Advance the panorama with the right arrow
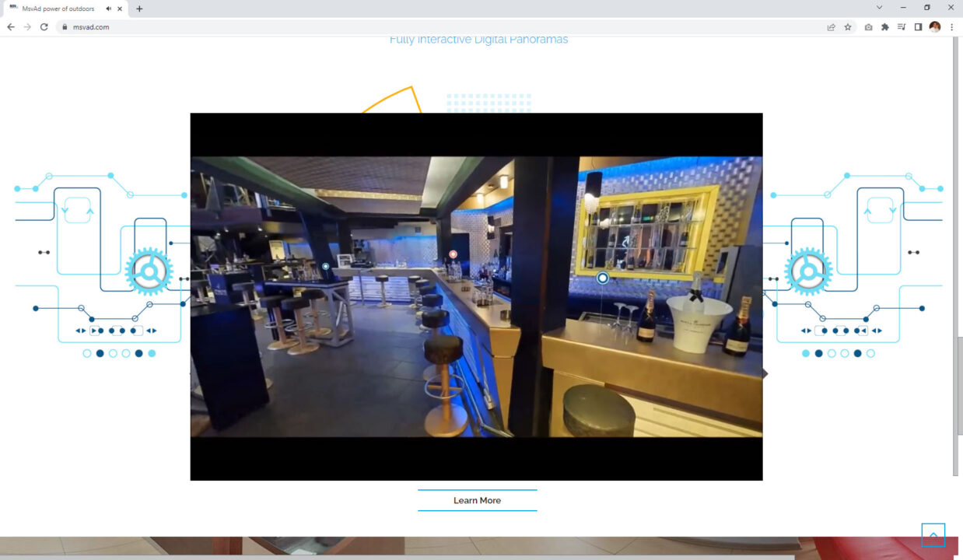 pos(765,373)
